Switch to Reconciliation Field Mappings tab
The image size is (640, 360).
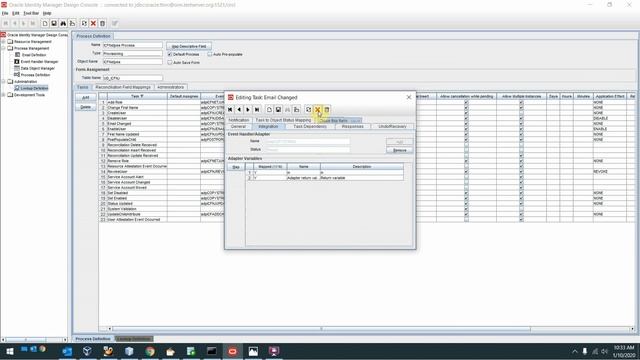point(123,87)
